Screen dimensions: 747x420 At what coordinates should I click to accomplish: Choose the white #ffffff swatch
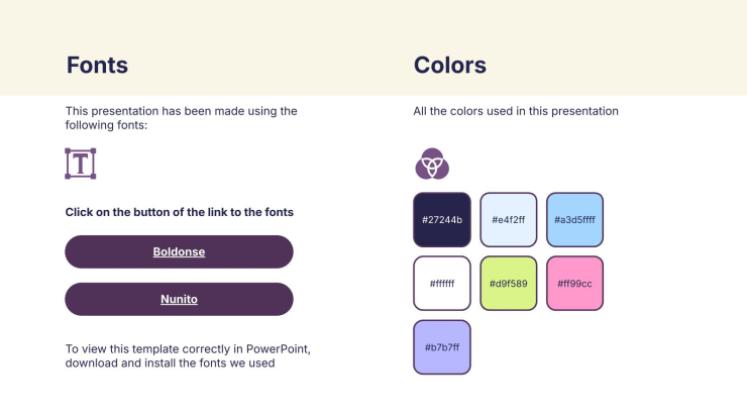coord(442,283)
